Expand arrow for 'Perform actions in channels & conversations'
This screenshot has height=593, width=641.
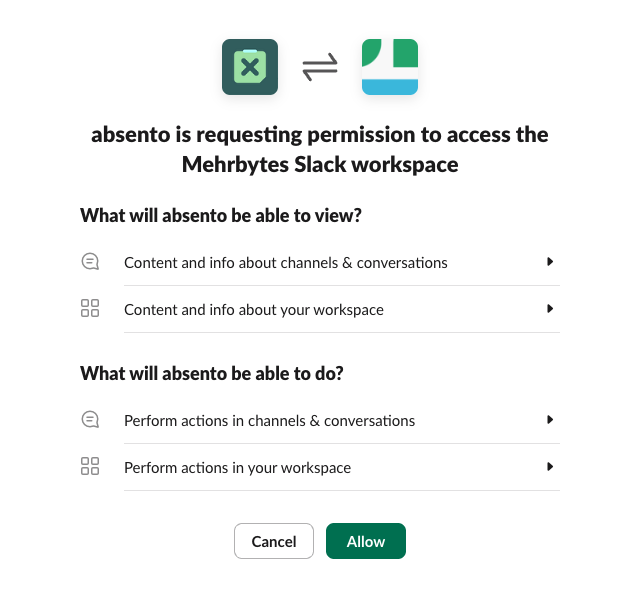click(550, 420)
